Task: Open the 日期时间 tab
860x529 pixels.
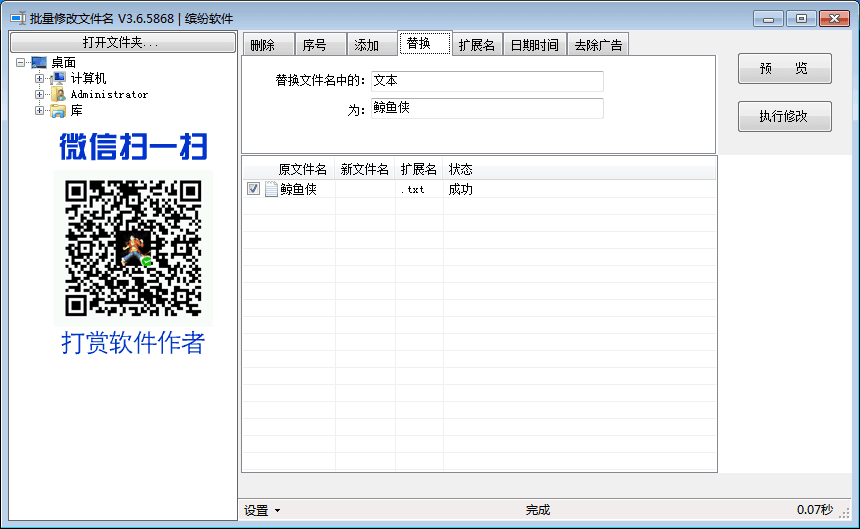Action: point(535,45)
